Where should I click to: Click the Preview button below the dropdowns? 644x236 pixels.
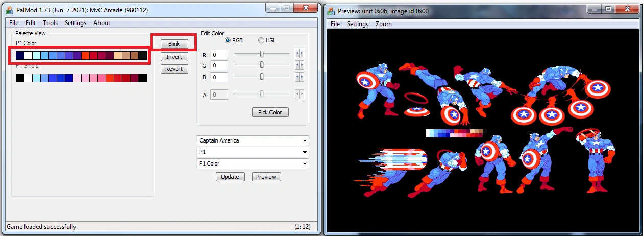[266, 177]
